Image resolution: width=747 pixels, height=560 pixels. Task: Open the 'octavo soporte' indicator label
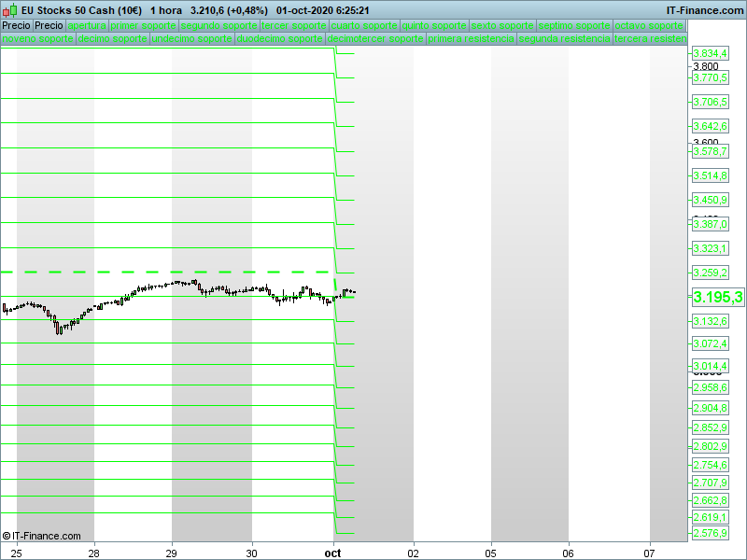(650, 25)
